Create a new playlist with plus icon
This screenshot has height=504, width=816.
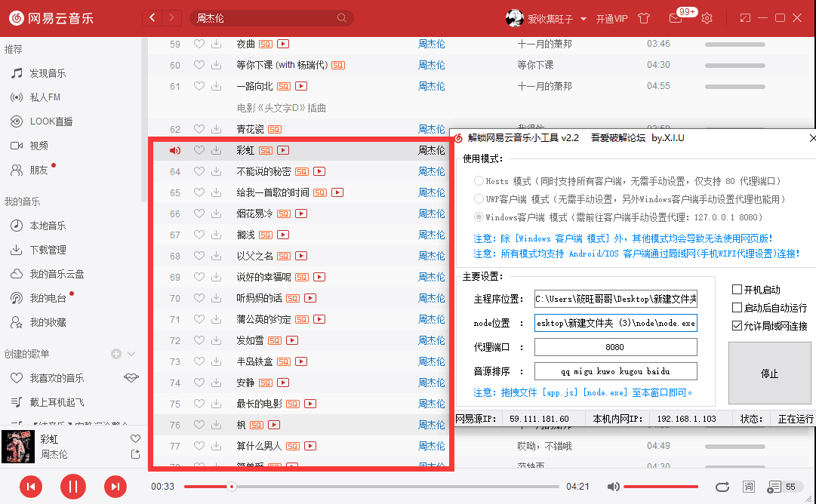coord(115,354)
